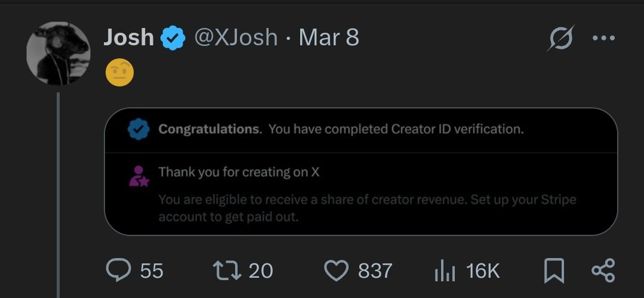
Task: Click the Mar 8 timestamp
Action: (x=329, y=38)
